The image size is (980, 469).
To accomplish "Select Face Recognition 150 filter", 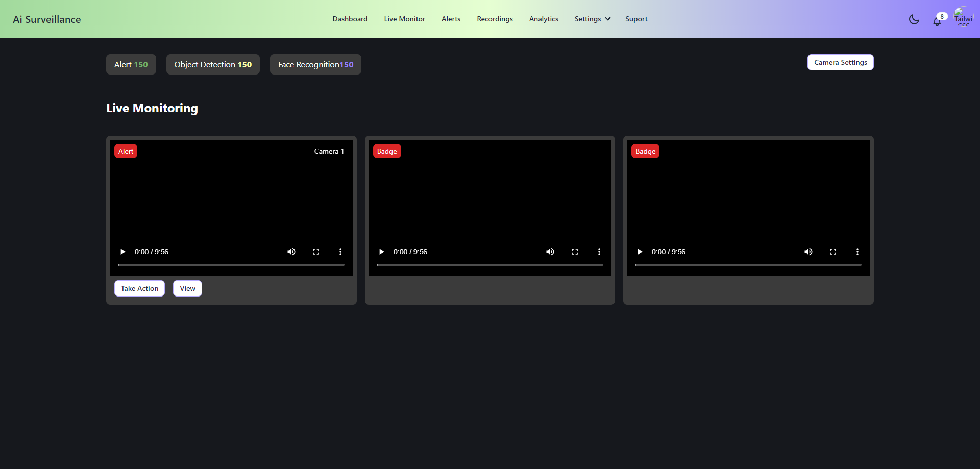I will [x=315, y=64].
